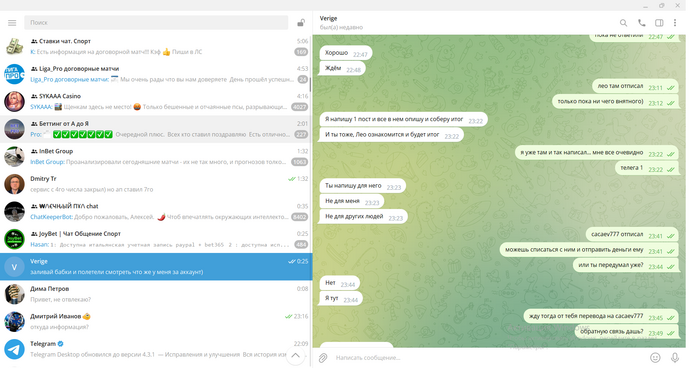700x368 pixels.
Task: Open the emoji picker
Action: point(655,357)
